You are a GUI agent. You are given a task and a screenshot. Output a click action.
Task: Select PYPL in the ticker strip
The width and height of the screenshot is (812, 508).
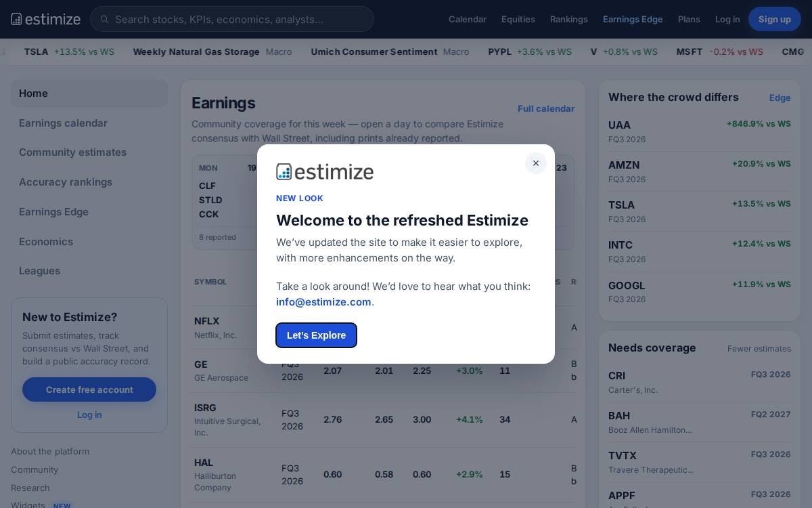[x=530, y=51]
